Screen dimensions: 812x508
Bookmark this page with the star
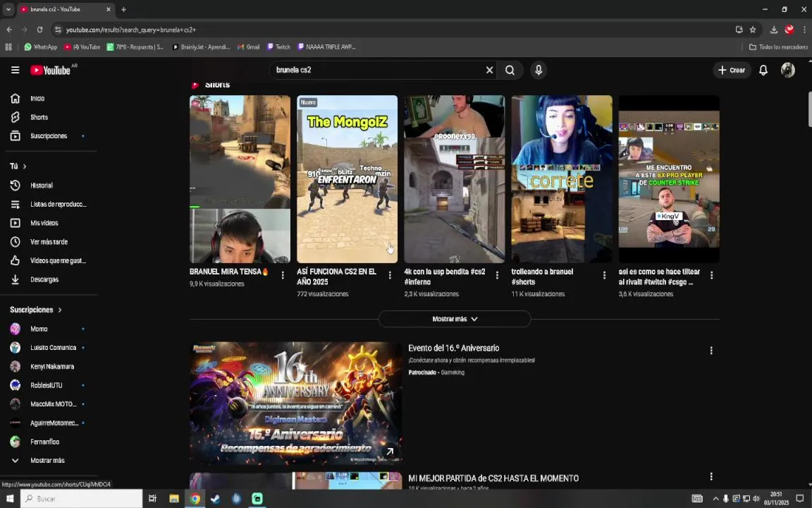(753, 30)
